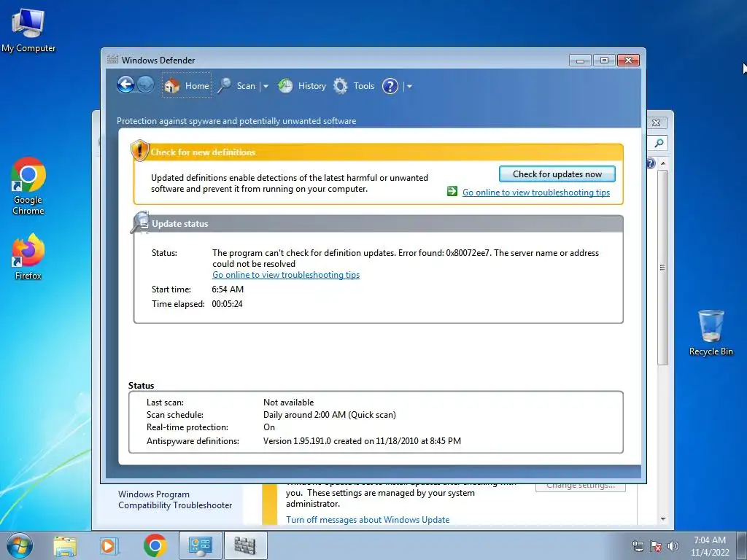Click the start time 6:54 AM
747x560 pixels.
pos(228,289)
